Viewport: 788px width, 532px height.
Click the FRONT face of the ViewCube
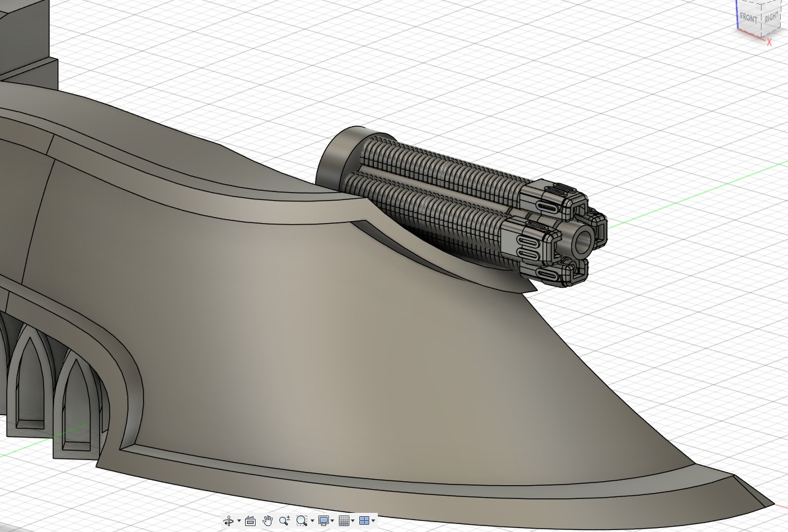(x=748, y=17)
